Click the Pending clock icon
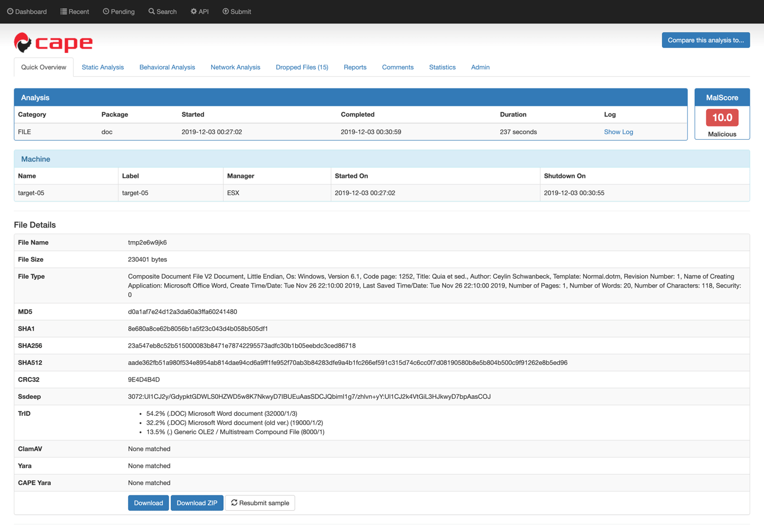This screenshot has width=764, height=532. (106, 11)
